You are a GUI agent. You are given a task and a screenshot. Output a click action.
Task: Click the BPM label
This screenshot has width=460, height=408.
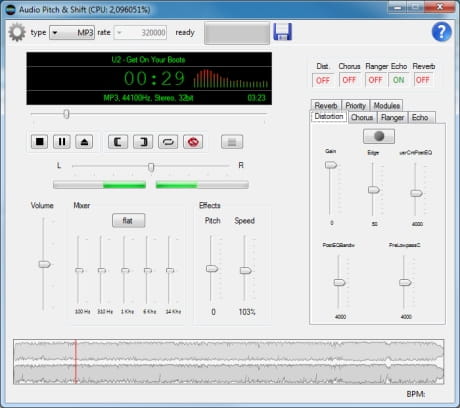click(x=416, y=394)
